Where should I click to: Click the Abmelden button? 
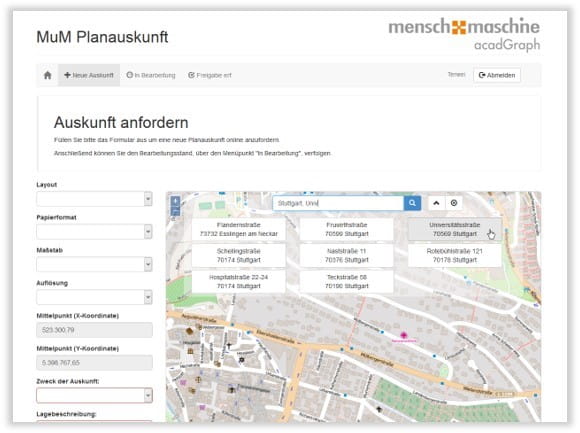pos(497,75)
